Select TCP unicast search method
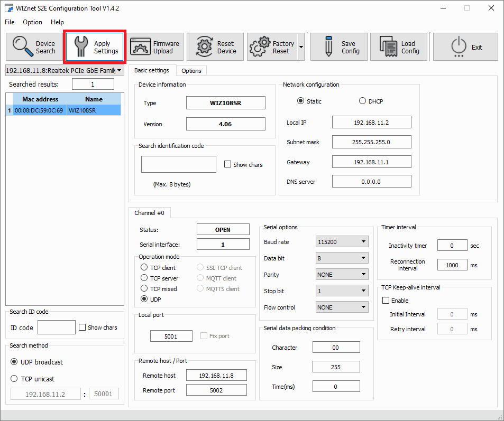Screen dimensions: 504x421 pyautogui.click(x=14, y=379)
